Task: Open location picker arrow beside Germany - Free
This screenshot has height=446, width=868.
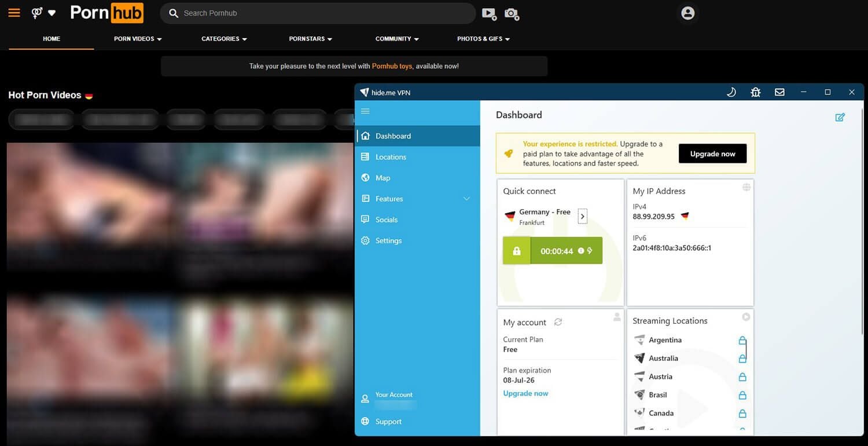Action: [x=583, y=216]
